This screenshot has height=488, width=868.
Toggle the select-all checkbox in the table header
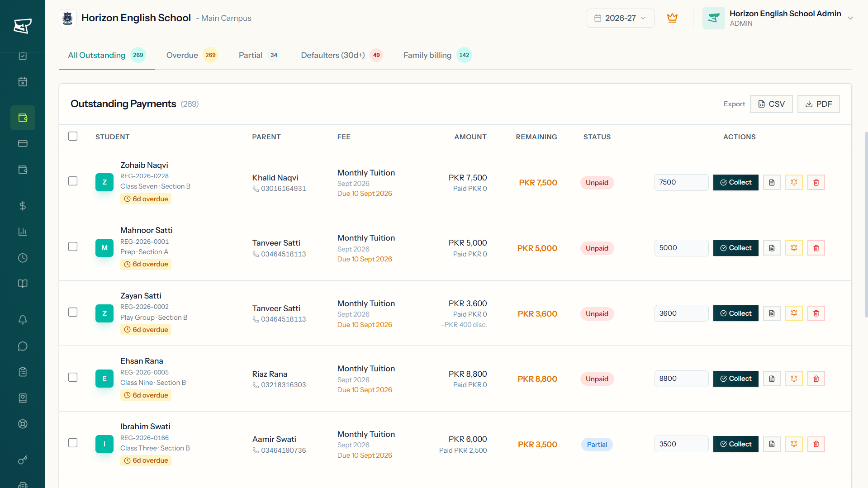point(73,136)
